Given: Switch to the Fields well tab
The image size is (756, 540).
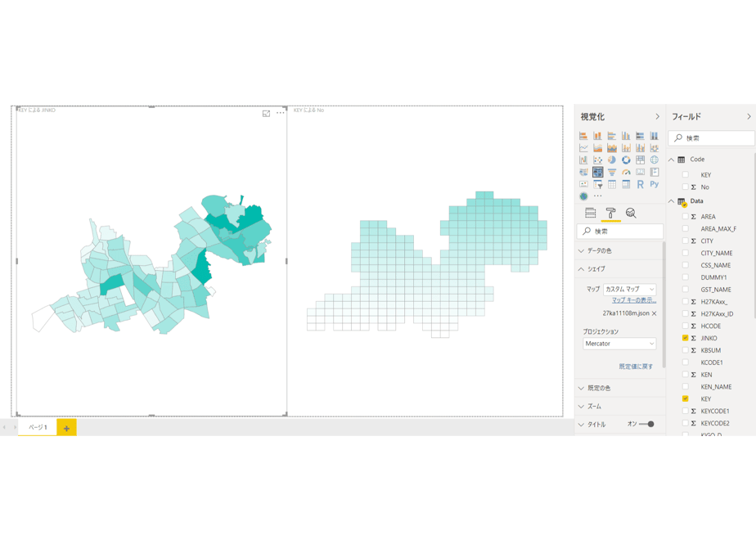Looking at the screenshot, I should point(590,213).
